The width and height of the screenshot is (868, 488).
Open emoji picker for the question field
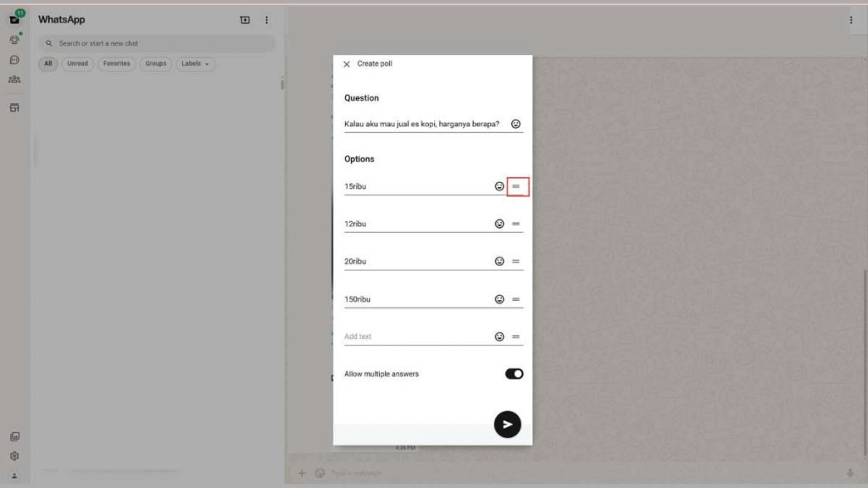coord(515,124)
